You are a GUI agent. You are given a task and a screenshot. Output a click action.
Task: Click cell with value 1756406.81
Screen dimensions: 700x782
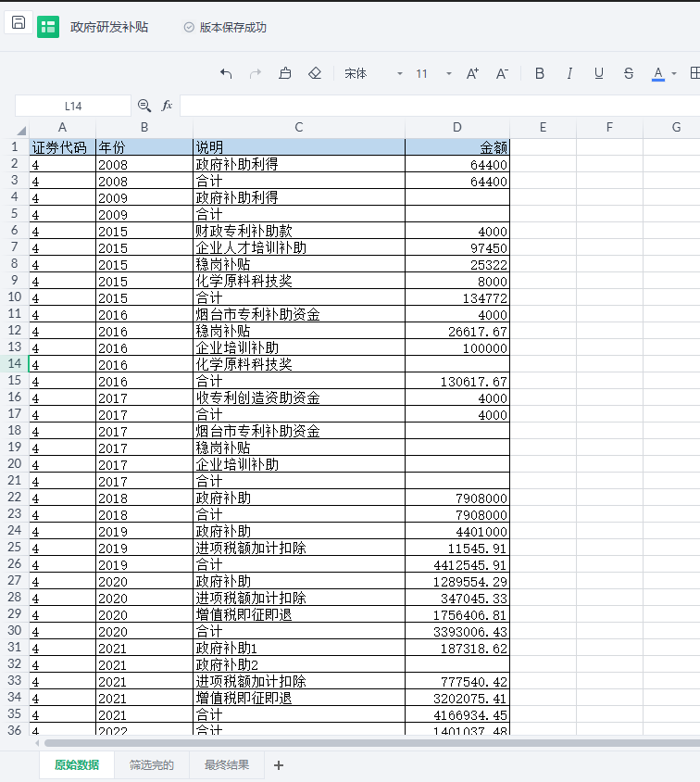pyautogui.click(x=457, y=614)
